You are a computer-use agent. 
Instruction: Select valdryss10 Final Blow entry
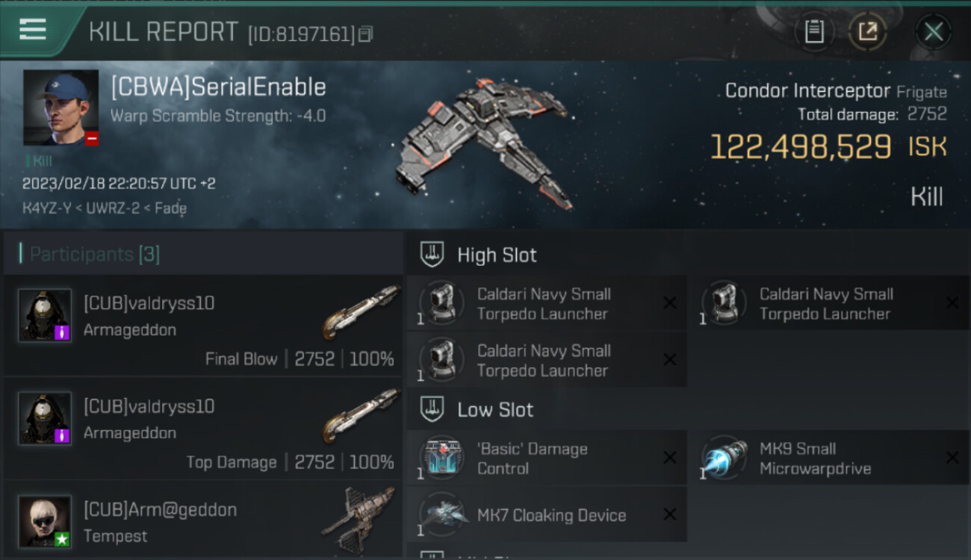coord(203,325)
